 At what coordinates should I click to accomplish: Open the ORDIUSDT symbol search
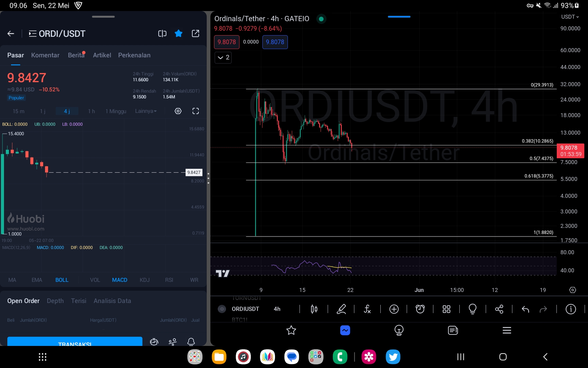(x=245, y=309)
